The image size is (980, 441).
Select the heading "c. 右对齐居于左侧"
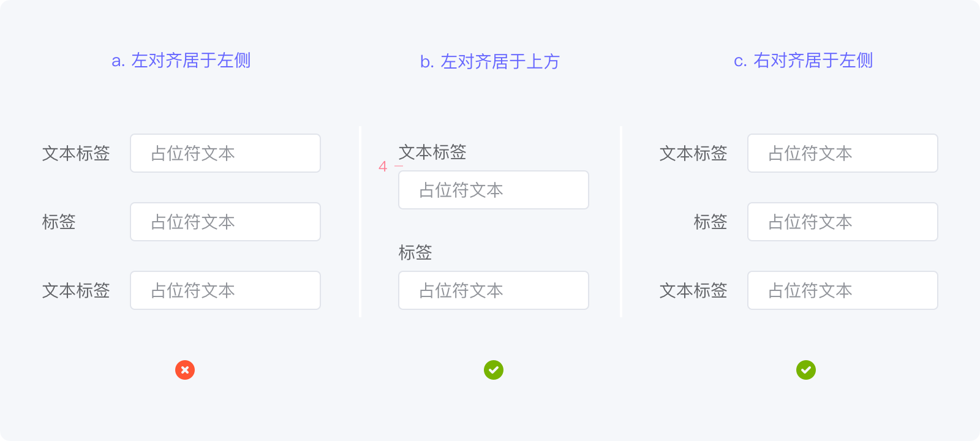[804, 61]
